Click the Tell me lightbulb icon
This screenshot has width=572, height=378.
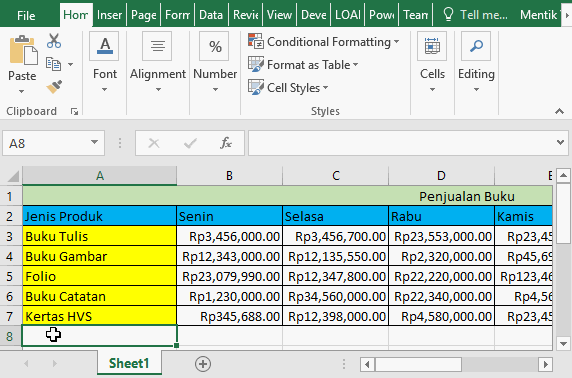coord(448,15)
